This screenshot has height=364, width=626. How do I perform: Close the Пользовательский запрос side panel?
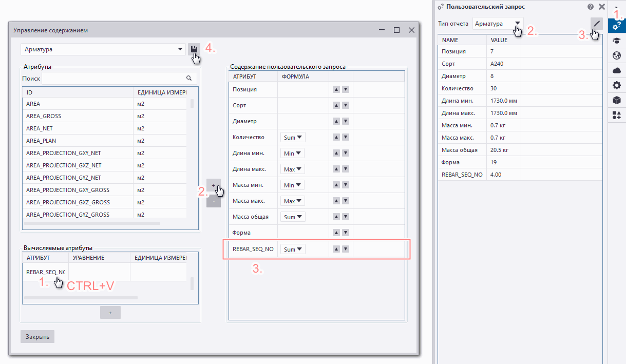coord(602,7)
